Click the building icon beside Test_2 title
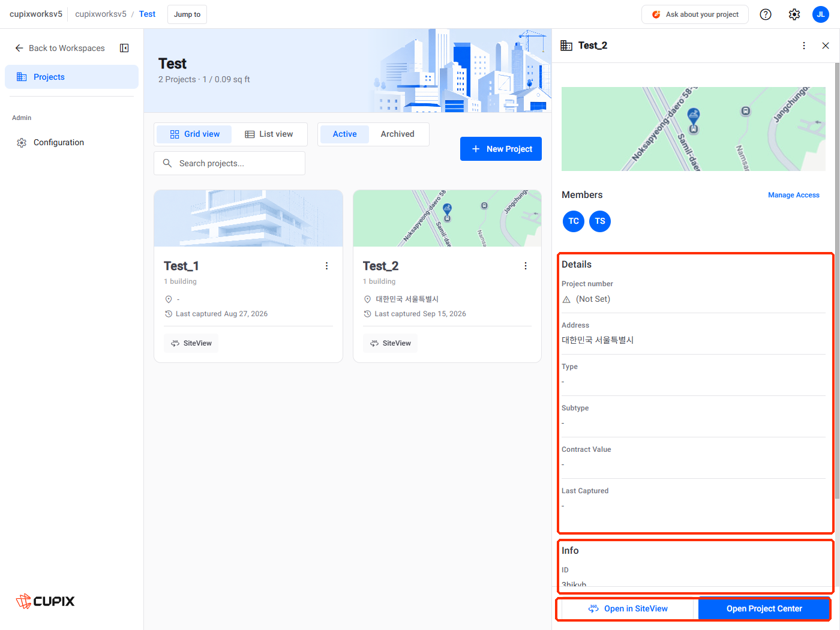This screenshot has width=840, height=630. pyautogui.click(x=566, y=46)
